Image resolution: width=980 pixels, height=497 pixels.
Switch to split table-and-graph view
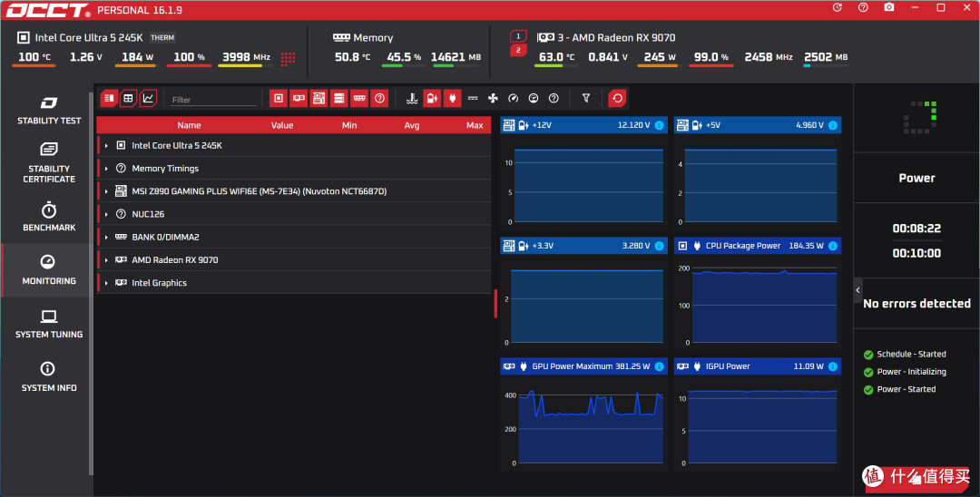[109, 98]
